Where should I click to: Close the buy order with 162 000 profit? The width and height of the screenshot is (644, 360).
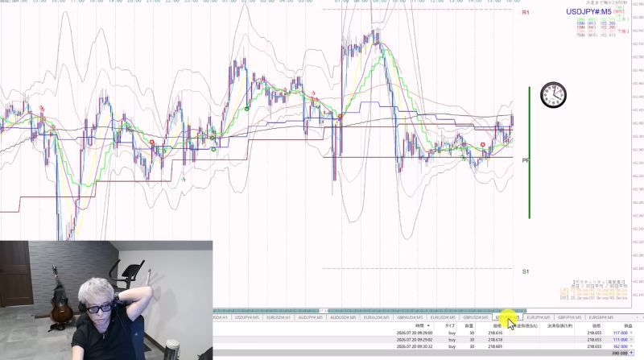632,346
